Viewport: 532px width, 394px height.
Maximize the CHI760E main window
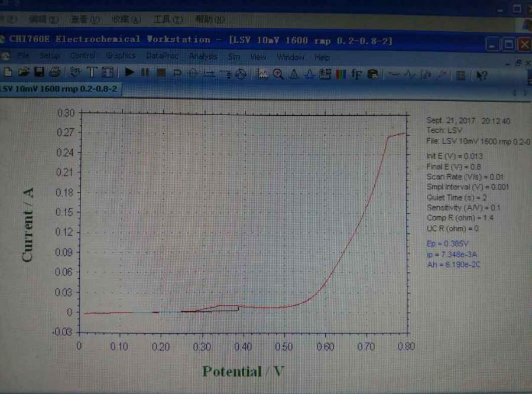pyautogui.click(x=508, y=44)
